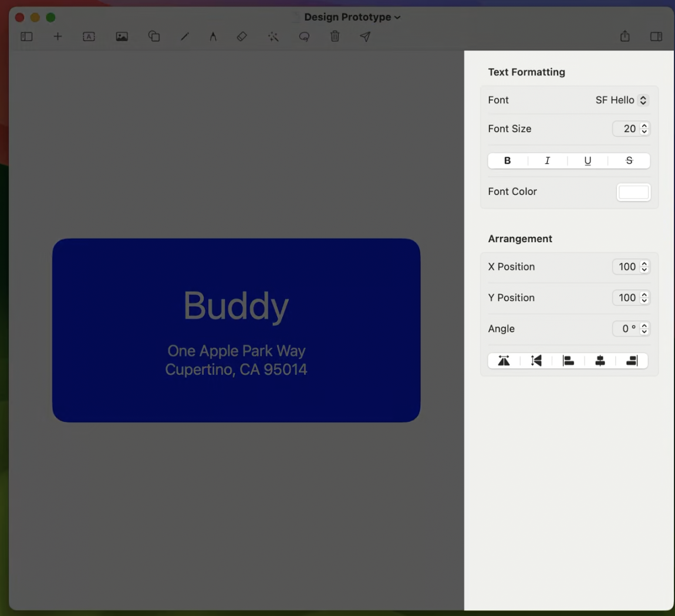Viewport: 675px width, 616px height.
Task: Click the Font Size stepper arrows
Action: point(644,128)
